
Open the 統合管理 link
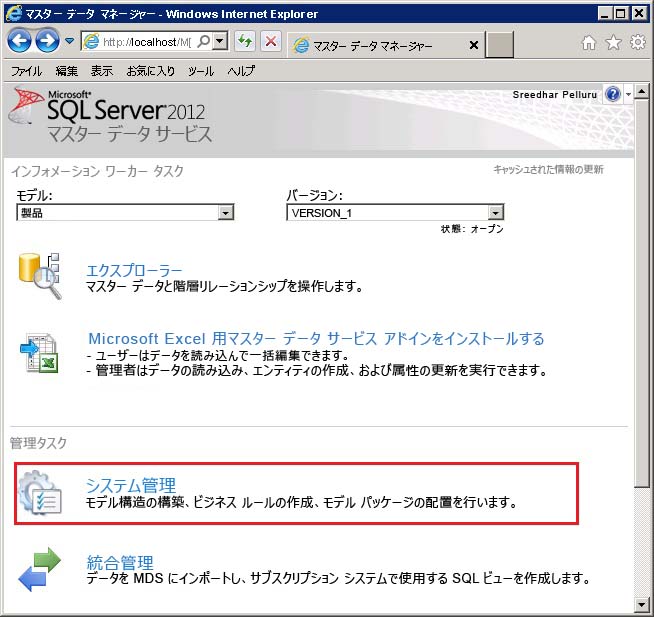tap(120, 562)
